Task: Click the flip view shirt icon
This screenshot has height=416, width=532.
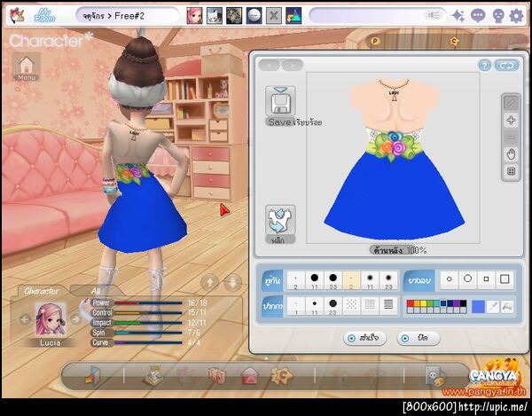Action: [280, 220]
